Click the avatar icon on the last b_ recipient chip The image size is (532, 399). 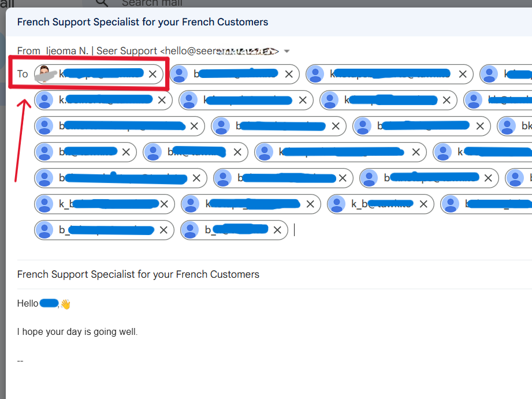(x=189, y=230)
